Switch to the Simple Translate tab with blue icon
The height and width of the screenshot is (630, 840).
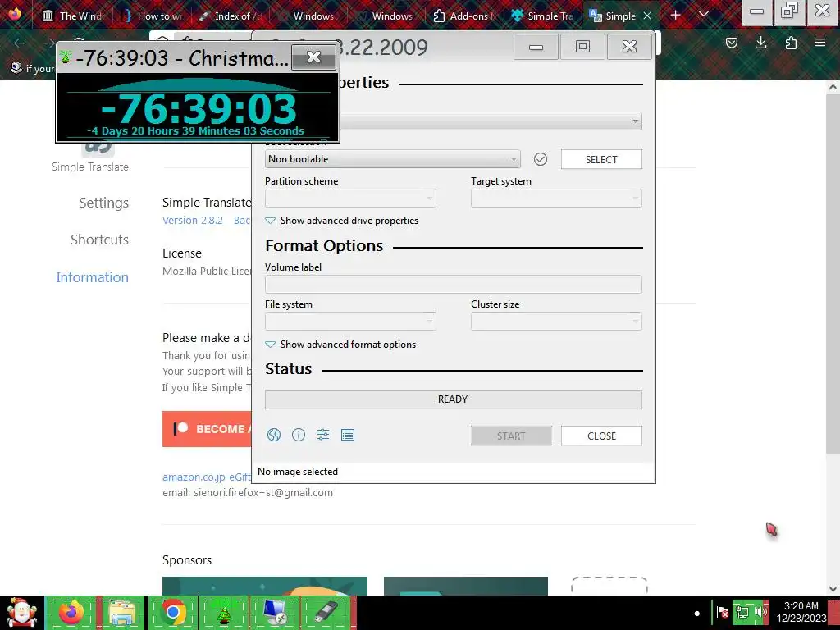(x=542, y=16)
